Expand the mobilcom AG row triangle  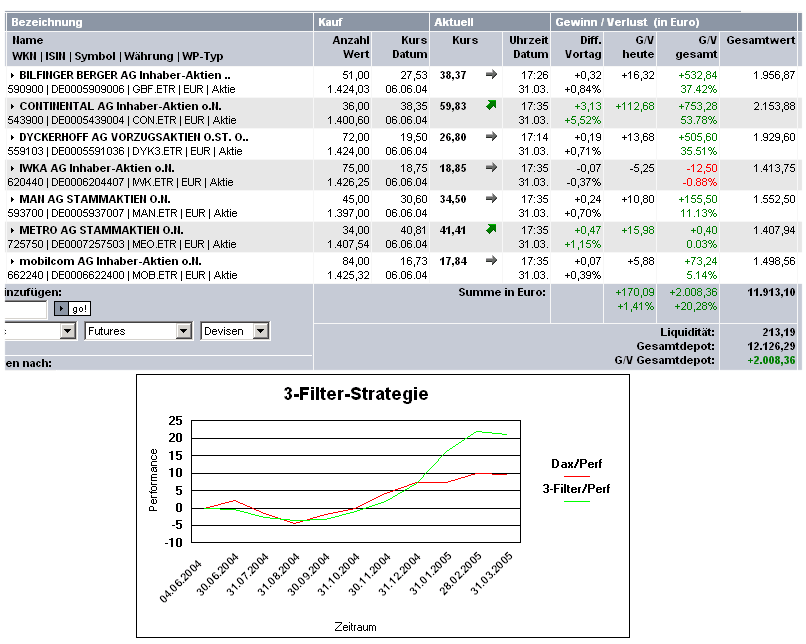tap(12, 261)
